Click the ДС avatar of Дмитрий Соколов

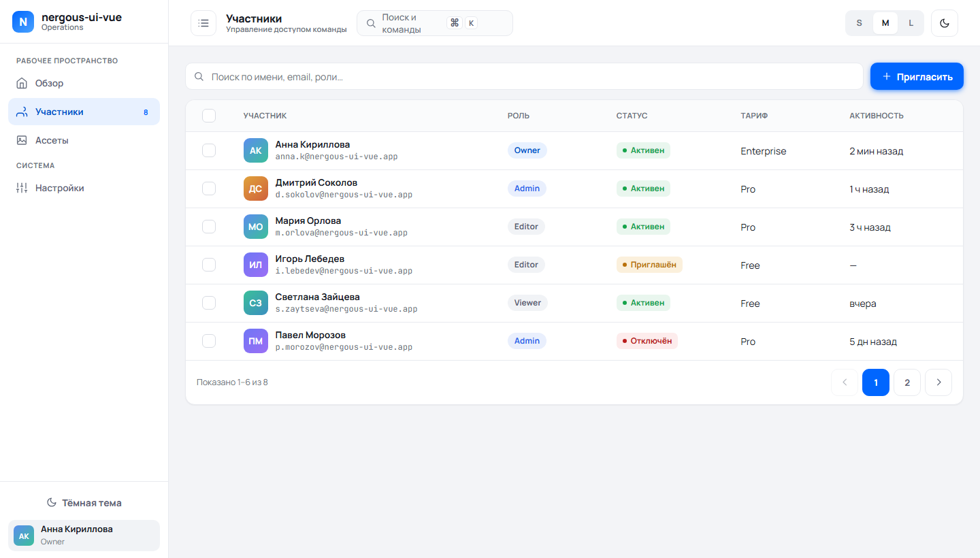pos(256,188)
